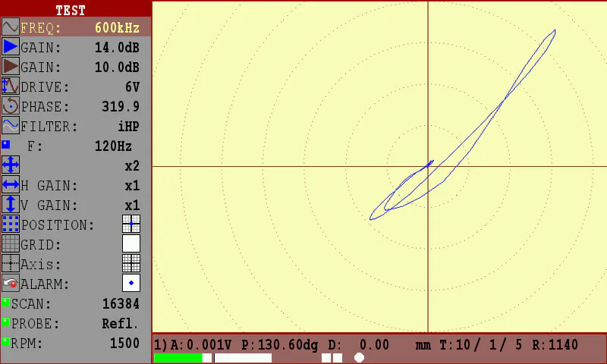Click the phase reading P: 130.60dg
607x364 pixels.
[x=279, y=344]
